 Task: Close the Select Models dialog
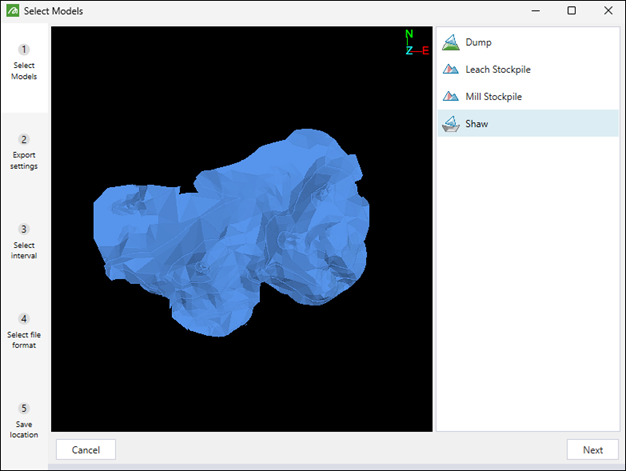(x=606, y=10)
